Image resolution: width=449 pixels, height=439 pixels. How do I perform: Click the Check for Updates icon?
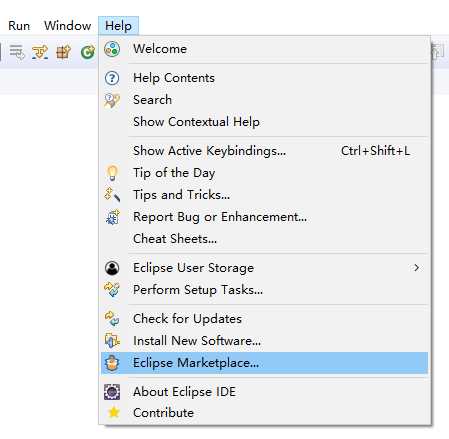112,318
